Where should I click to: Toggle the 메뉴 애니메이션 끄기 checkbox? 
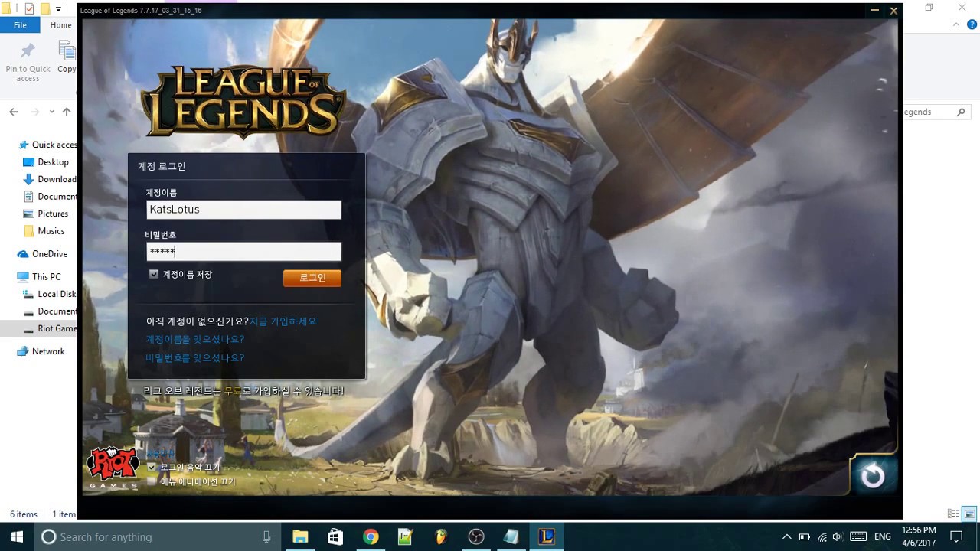tap(152, 481)
